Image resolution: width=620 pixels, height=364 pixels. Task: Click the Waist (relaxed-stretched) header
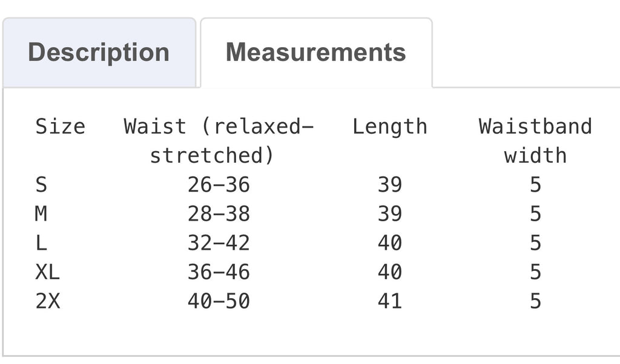[219, 141]
